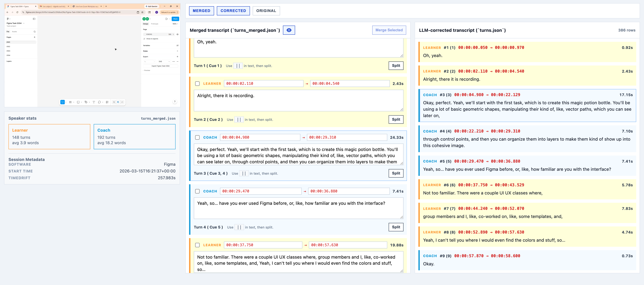Select the Comment tool in Figma toolbar
Image resolution: width=644 pixels, height=285 pixels.
point(99,102)
